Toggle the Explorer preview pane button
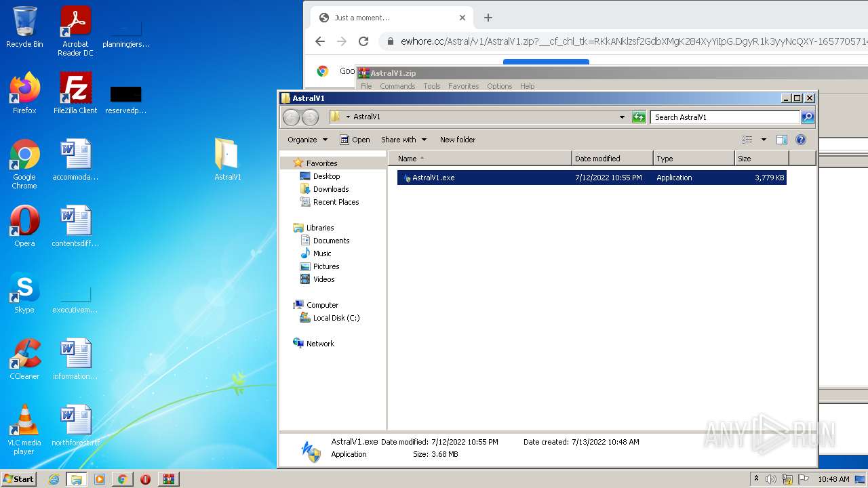 [781, 140]
